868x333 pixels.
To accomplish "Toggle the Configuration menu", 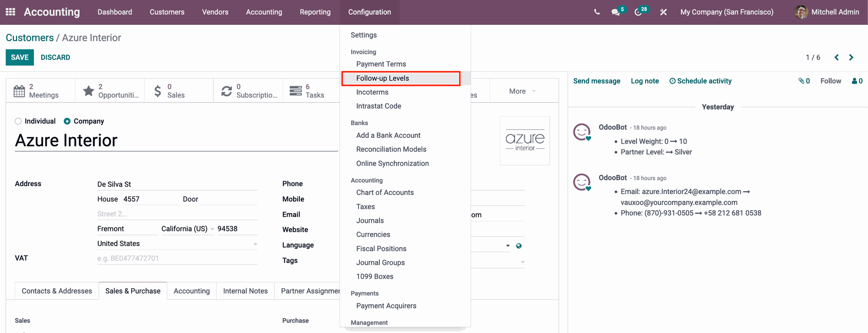I will [369, 12].
